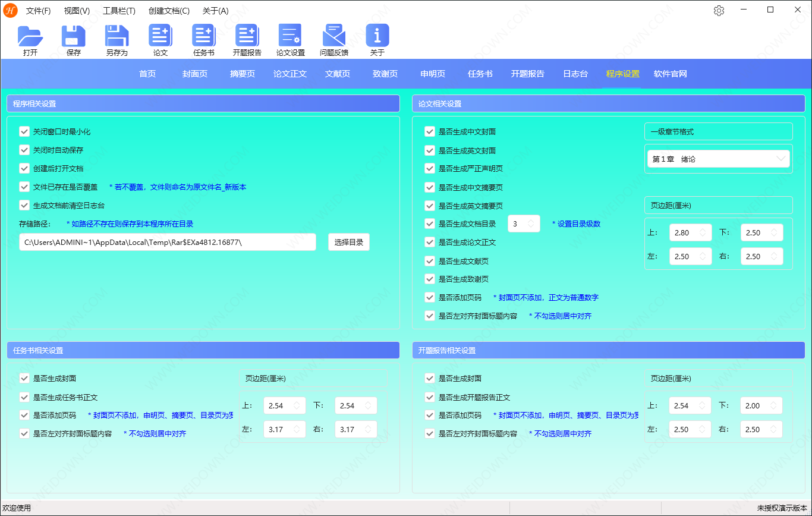Toggle 关闭时自动保存 checkbox
This screenshot has width=812, height=516.
[24, 150]
